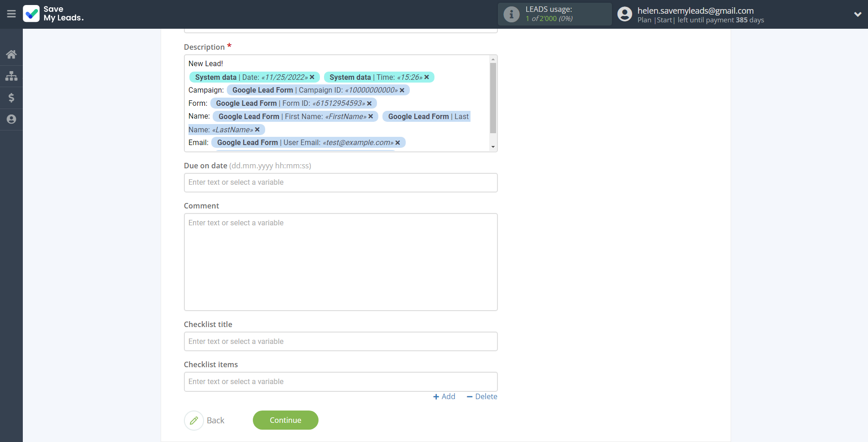Expand the account dropdown chevron

coord(858,14)
